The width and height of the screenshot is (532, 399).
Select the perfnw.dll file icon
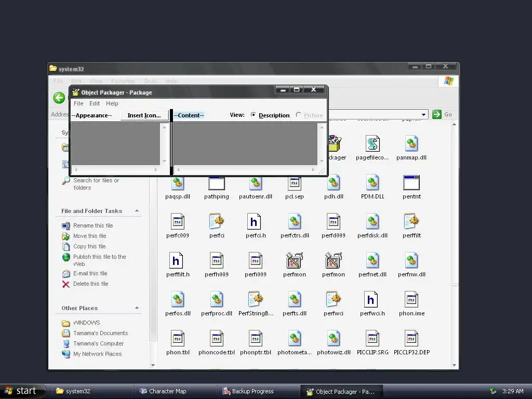pyautogui.click(x=411, y=261)
